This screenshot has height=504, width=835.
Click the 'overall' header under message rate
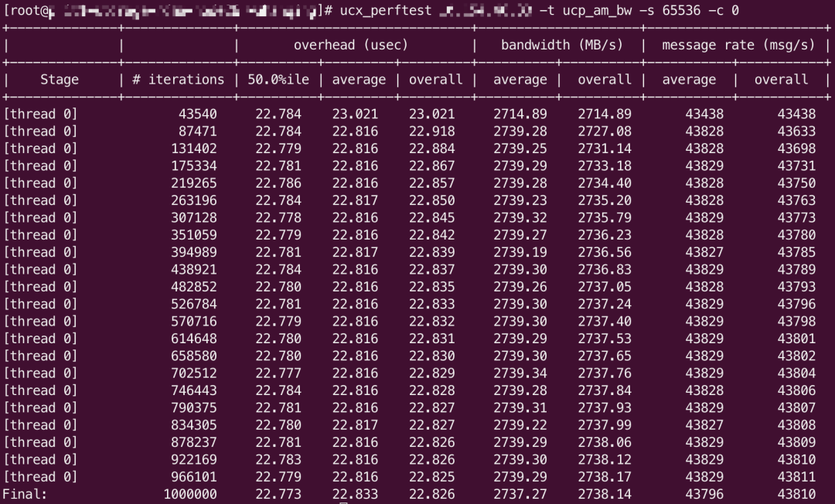pyautogui.click(x=781, y=80)
